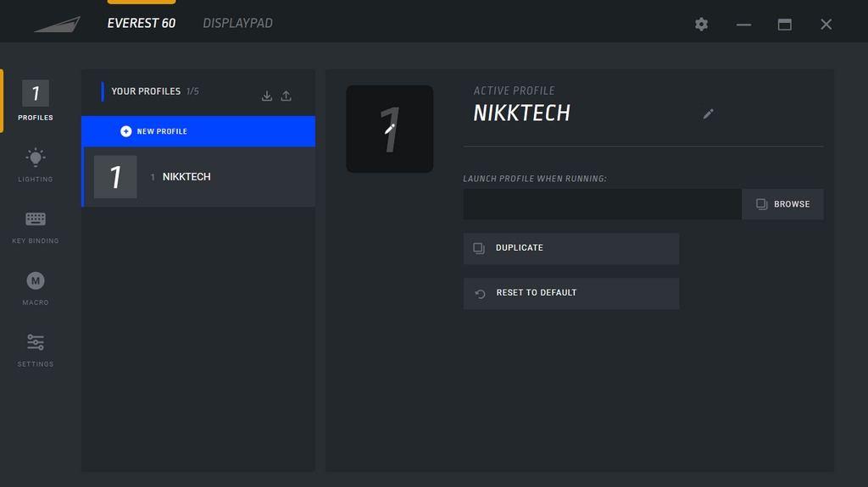The width and height of the screenshot is (868, 487).
Task: Edit the NIKKTECH profile name pencil icon
Action: pos(708,114)
